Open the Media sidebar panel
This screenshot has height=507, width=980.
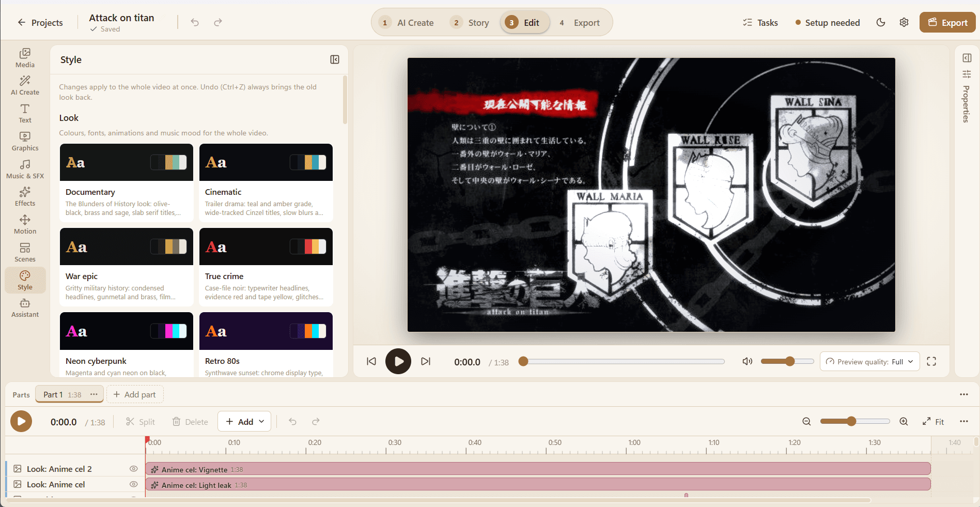tap(25, 58)
